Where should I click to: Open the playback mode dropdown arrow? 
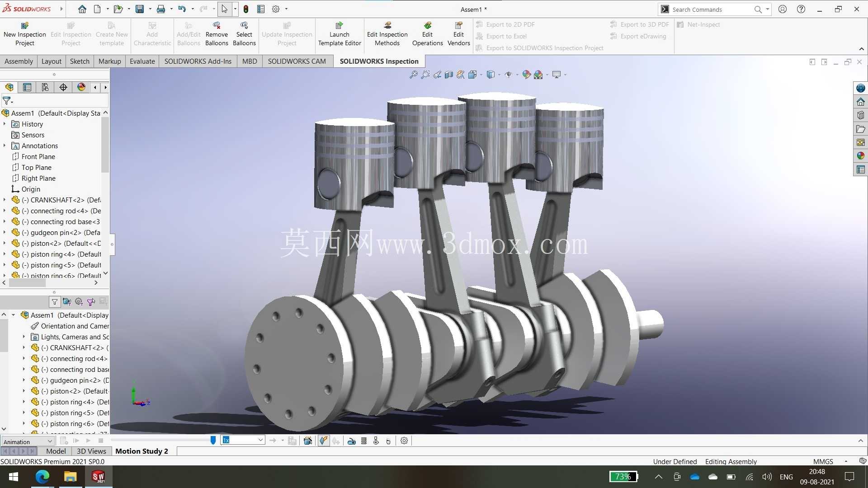283,441
